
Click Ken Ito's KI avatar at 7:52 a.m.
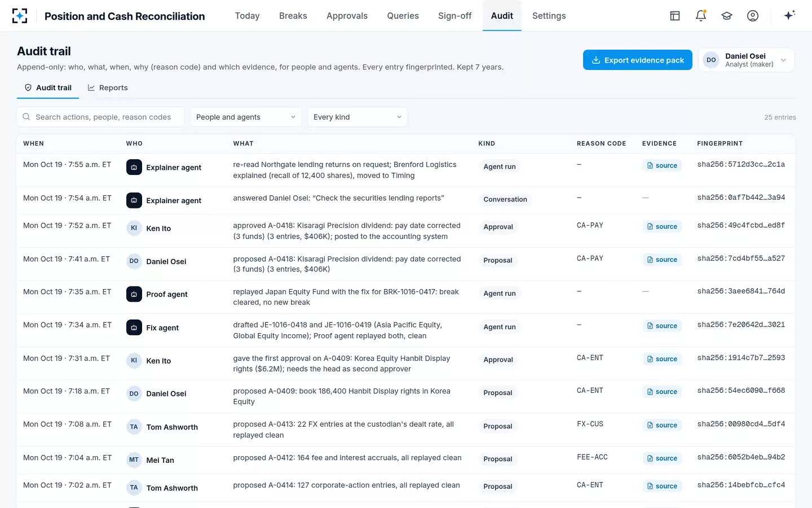[x=134, y=228]
